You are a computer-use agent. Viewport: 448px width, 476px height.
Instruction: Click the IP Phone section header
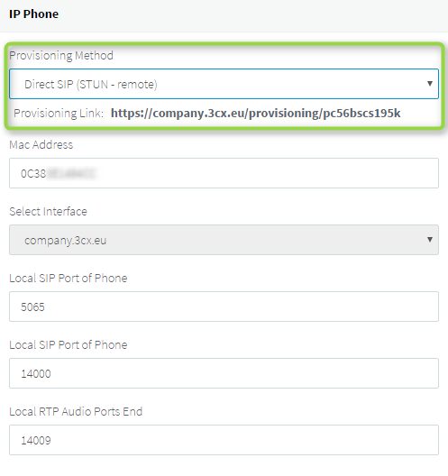33,14
